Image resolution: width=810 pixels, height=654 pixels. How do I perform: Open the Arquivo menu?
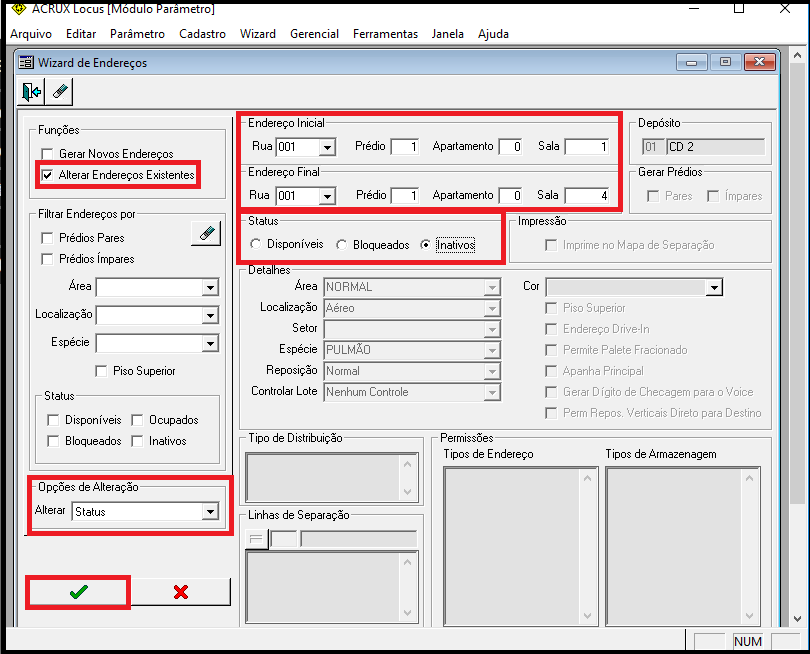[31, 34]
